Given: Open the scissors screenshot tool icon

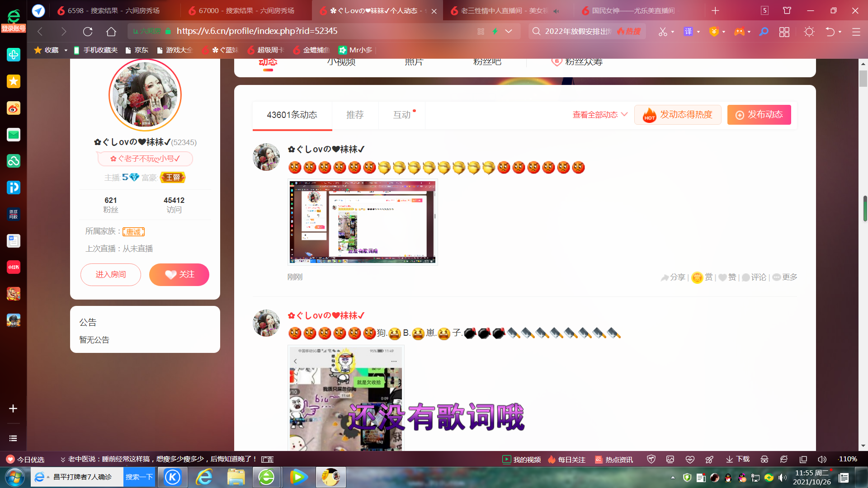Looking at the screenshot, I should (x=663, y=32).
